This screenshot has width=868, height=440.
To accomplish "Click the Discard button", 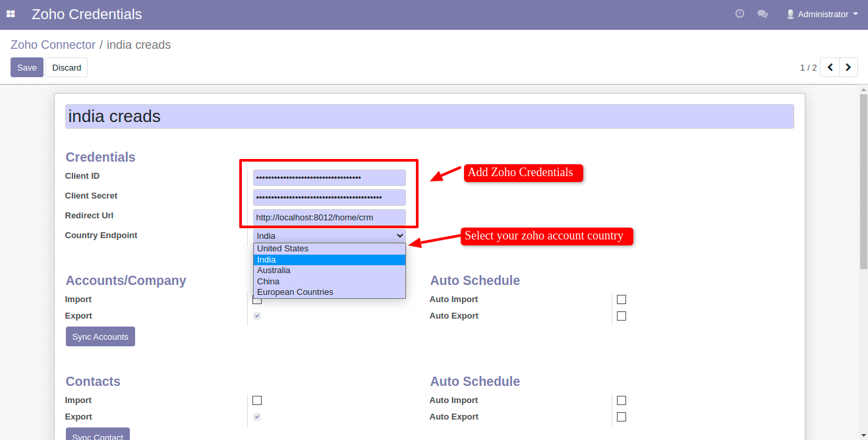I will pyautogui.click(x=67, y=67).
